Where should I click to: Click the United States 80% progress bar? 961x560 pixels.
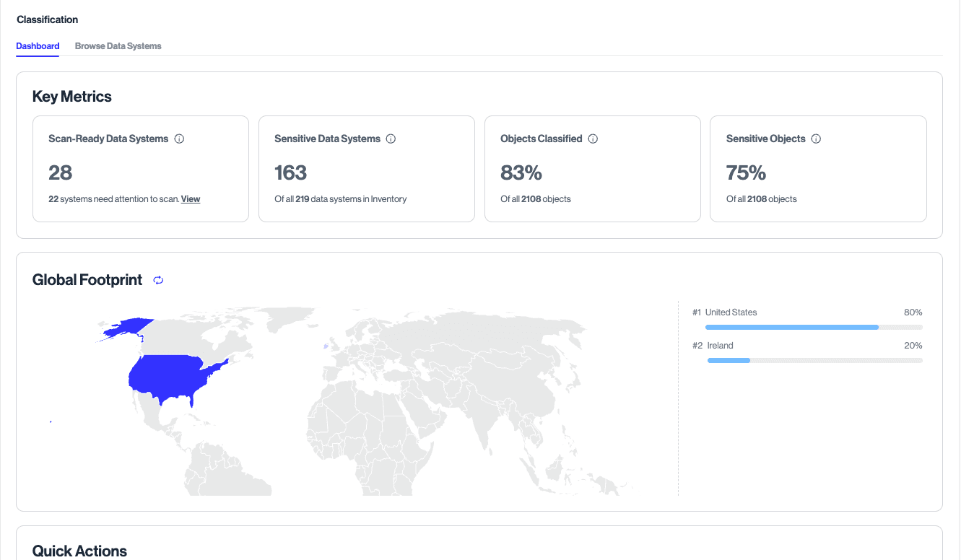click(x=814, y=327)
